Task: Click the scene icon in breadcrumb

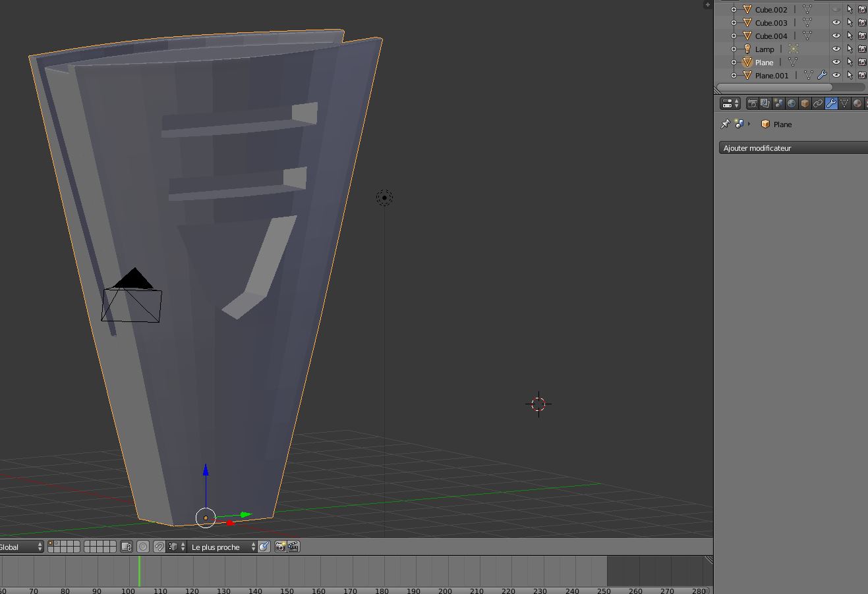Action: coord(739,124)
